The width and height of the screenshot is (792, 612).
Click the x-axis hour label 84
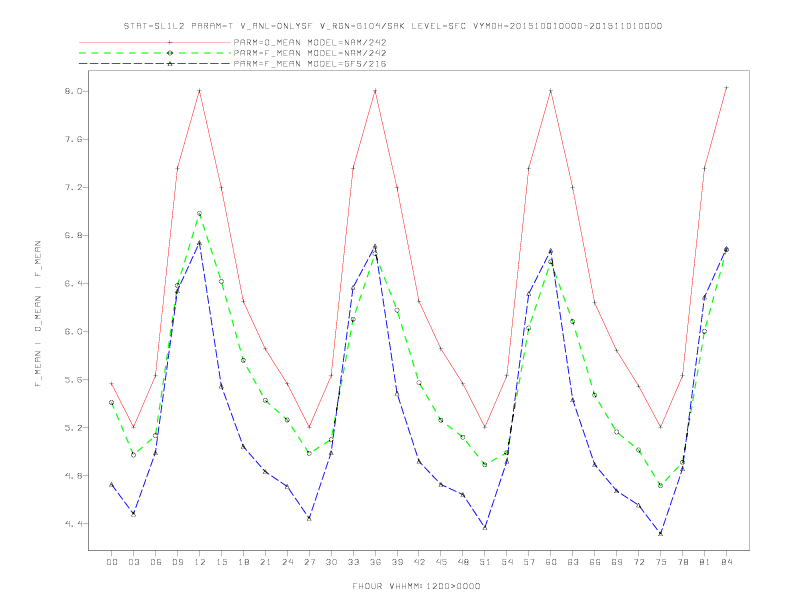pyautogui.click(x=726, y=562)
